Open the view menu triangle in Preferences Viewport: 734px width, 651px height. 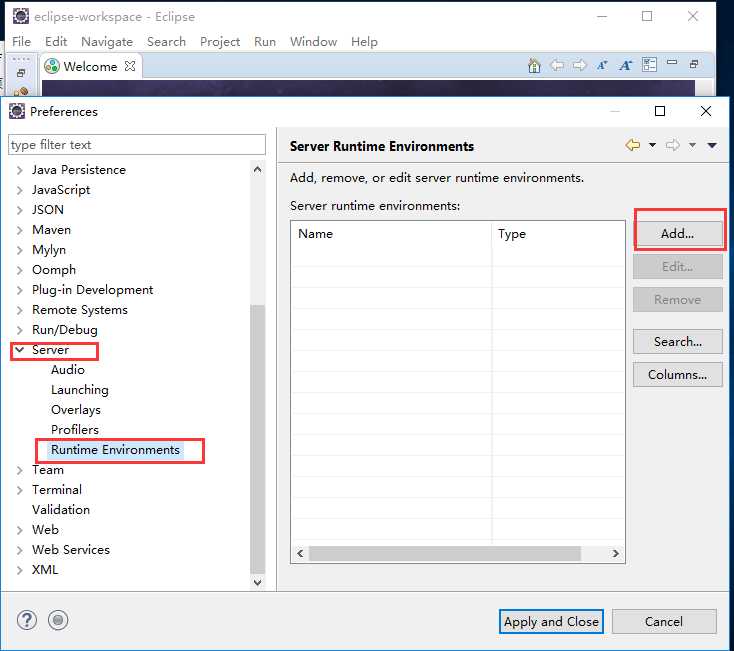tap(712, 145)
